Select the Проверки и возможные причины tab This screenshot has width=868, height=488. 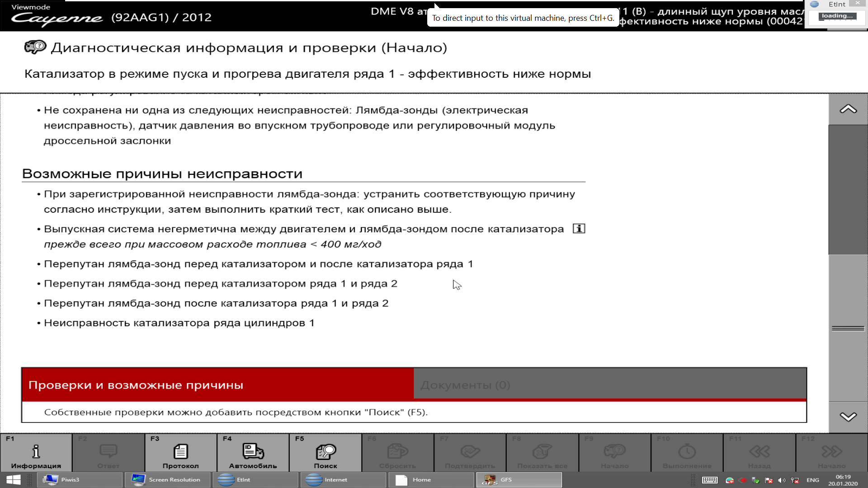(217, 385)
